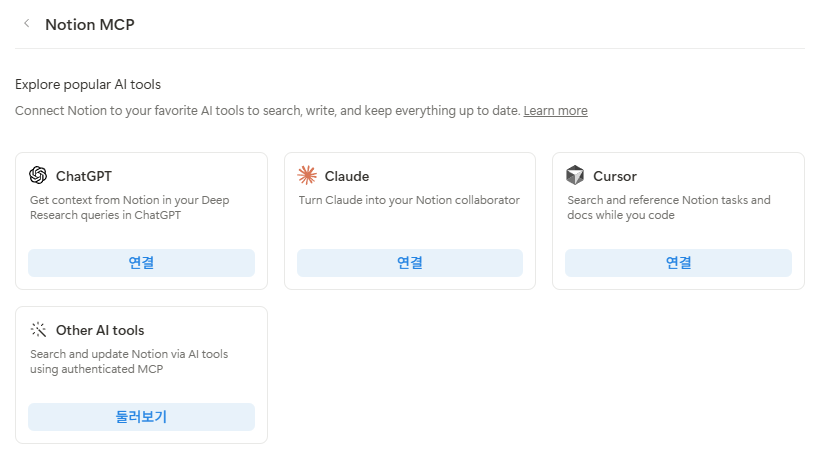
Task: Click the ChatGPT logo icon
Action: pos(38,175)
